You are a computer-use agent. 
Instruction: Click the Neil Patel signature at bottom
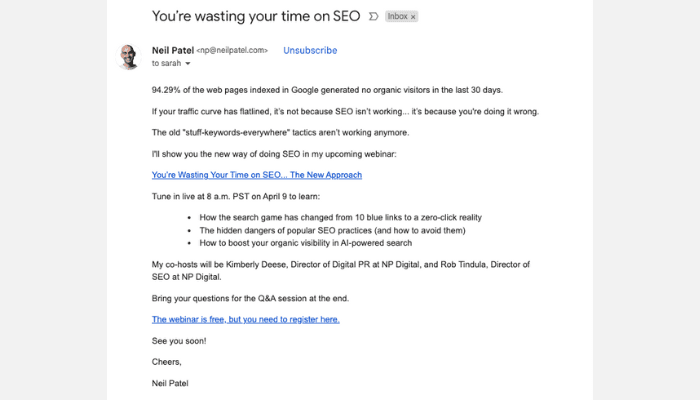[170, 383]
